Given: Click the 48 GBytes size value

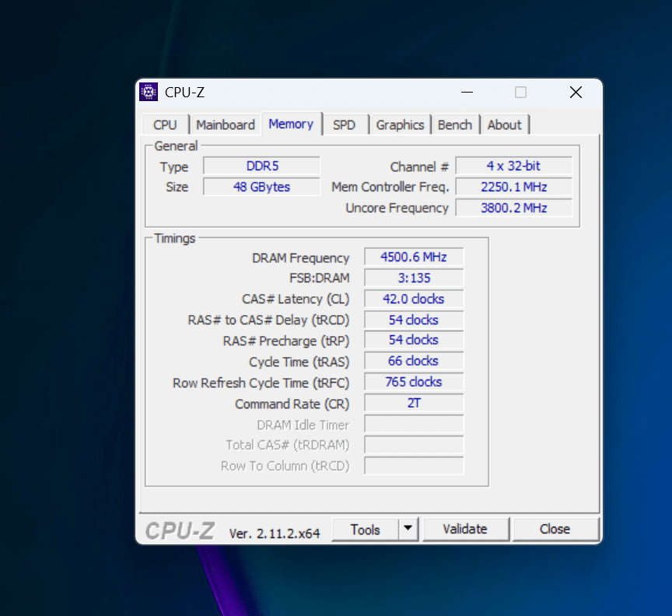Looking at the screenshot, I should click(x=262, y=187).
